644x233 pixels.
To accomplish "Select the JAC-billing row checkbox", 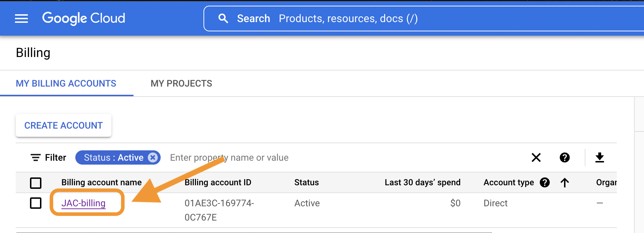I will pos(36,203).
